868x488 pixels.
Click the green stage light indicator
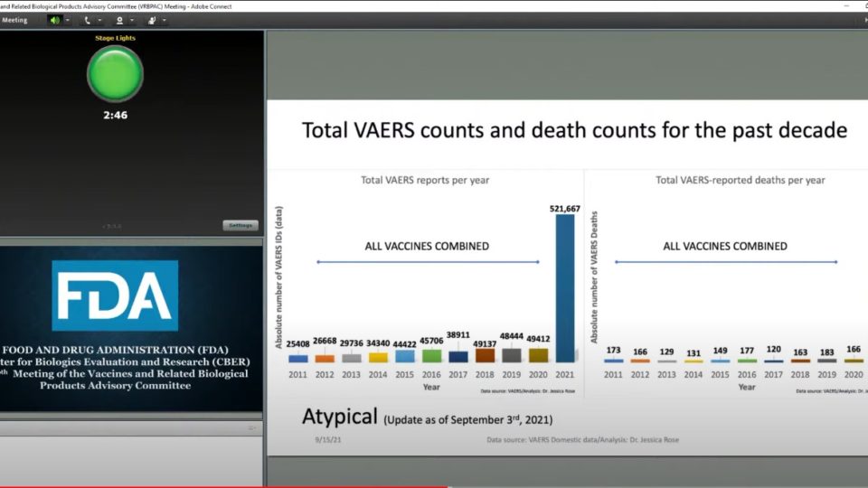115,73
